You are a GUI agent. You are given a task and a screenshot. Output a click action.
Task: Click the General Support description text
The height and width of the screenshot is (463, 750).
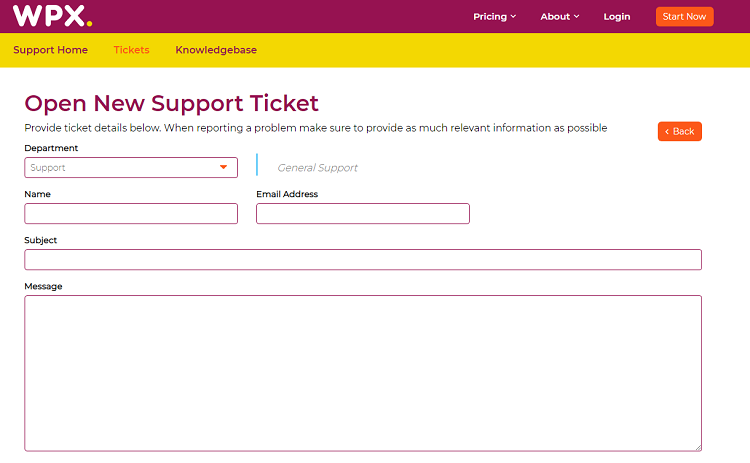click(318, 168)
